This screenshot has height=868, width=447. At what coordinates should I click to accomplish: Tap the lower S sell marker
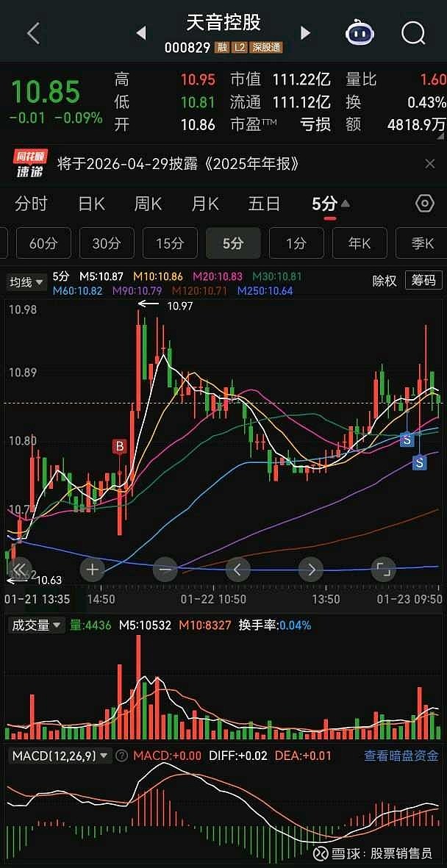[x=419, y=463]
